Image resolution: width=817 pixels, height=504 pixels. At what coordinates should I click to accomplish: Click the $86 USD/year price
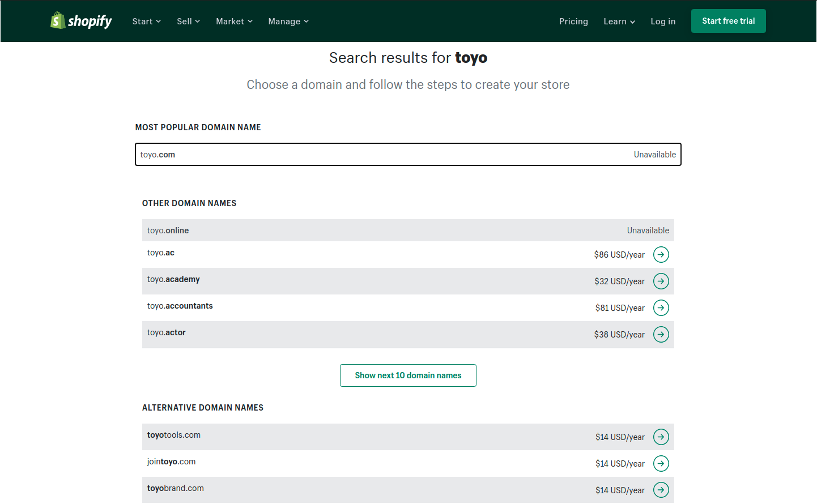click(619, 255)
